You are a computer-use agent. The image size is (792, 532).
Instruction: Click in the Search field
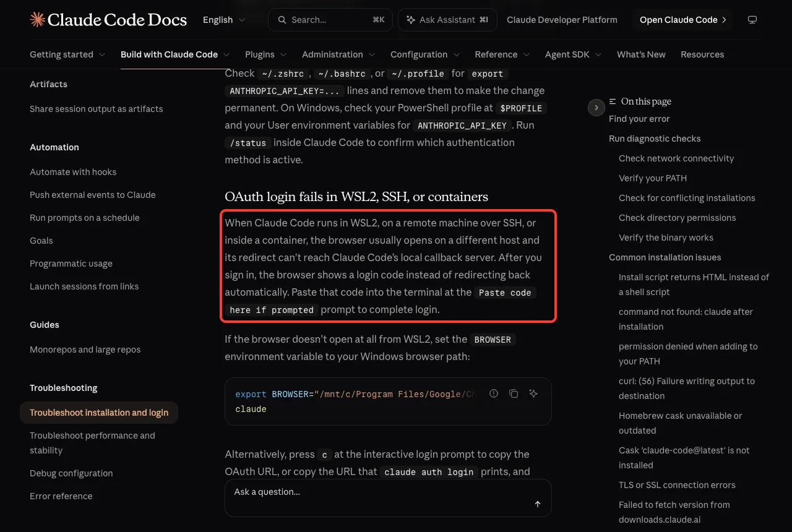pyautogui.click(x=330, y=20)
